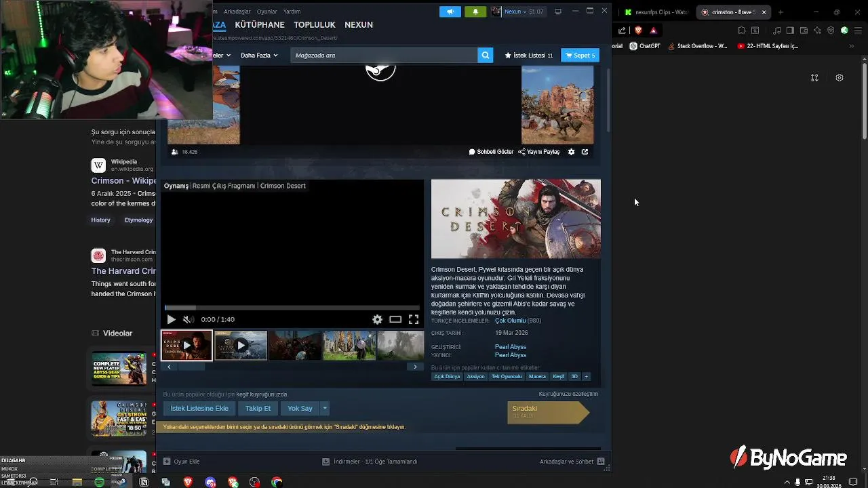Open Pearl Abyss publisher link

click(511, 355)
